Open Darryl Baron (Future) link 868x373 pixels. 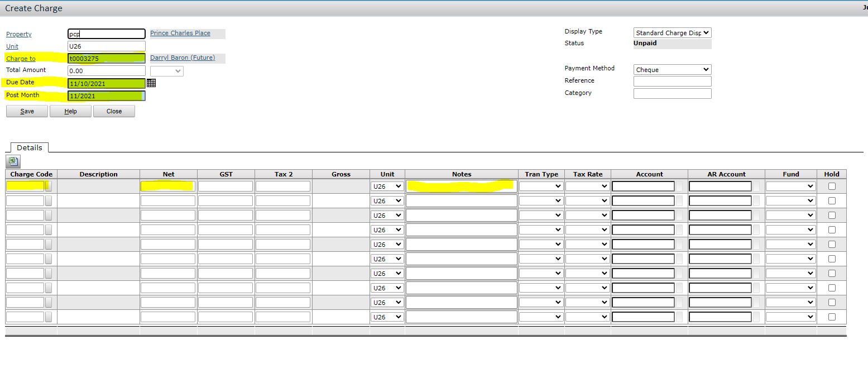point(183,58)
